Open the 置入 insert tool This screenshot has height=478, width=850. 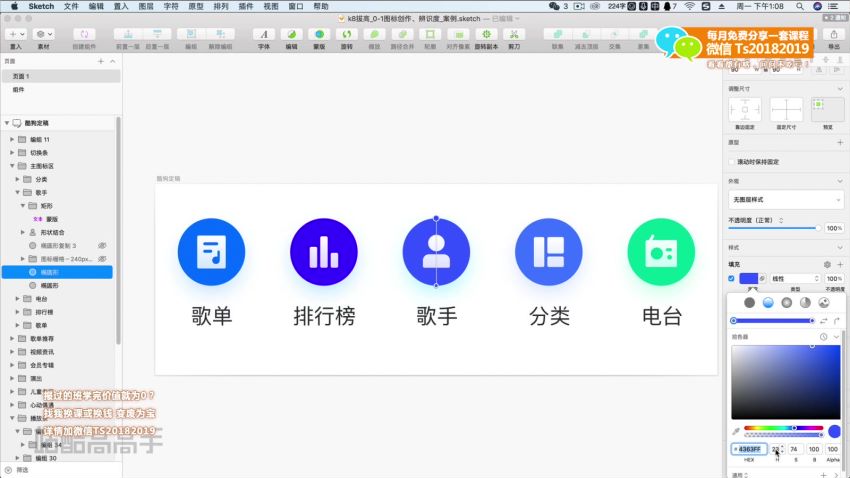16,34
